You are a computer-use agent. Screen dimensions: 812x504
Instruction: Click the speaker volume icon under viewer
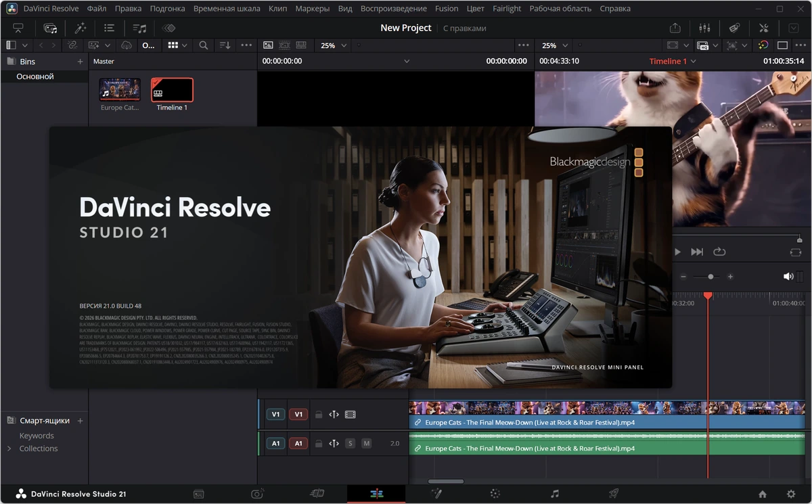788,277
